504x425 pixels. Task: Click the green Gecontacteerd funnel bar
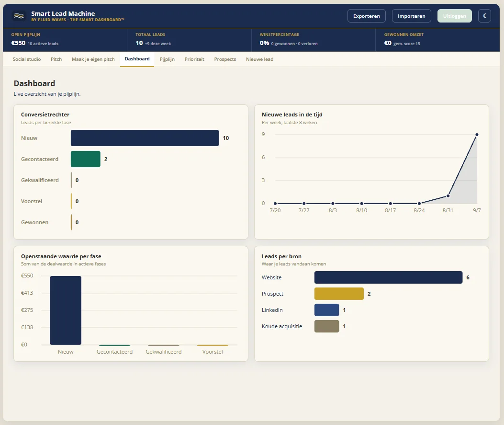[x=86, y=159]
